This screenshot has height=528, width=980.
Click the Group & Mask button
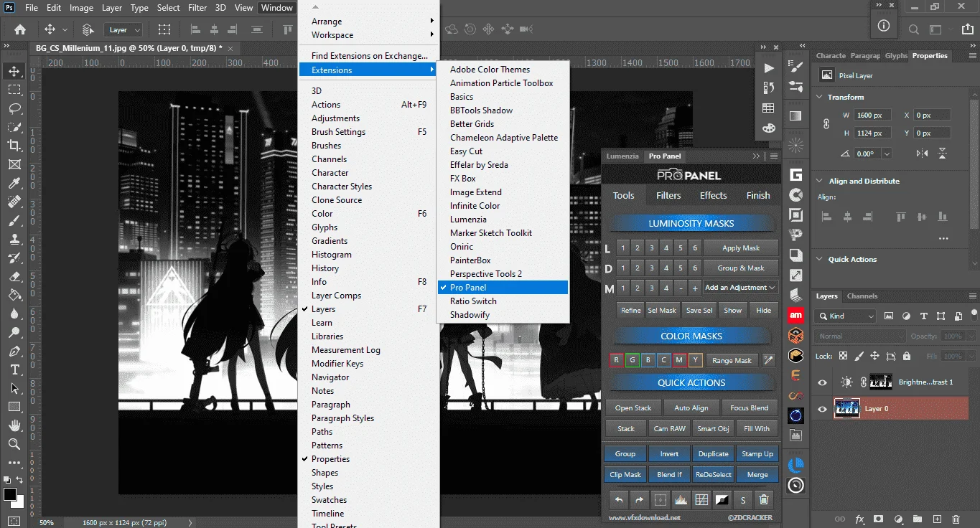pyautogui.click(x=741, y=268)
